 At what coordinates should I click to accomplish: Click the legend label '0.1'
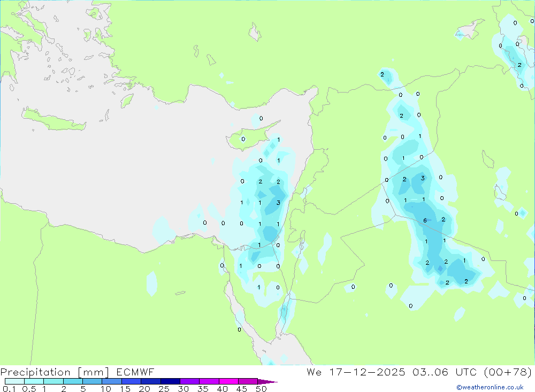click(9, 389)
